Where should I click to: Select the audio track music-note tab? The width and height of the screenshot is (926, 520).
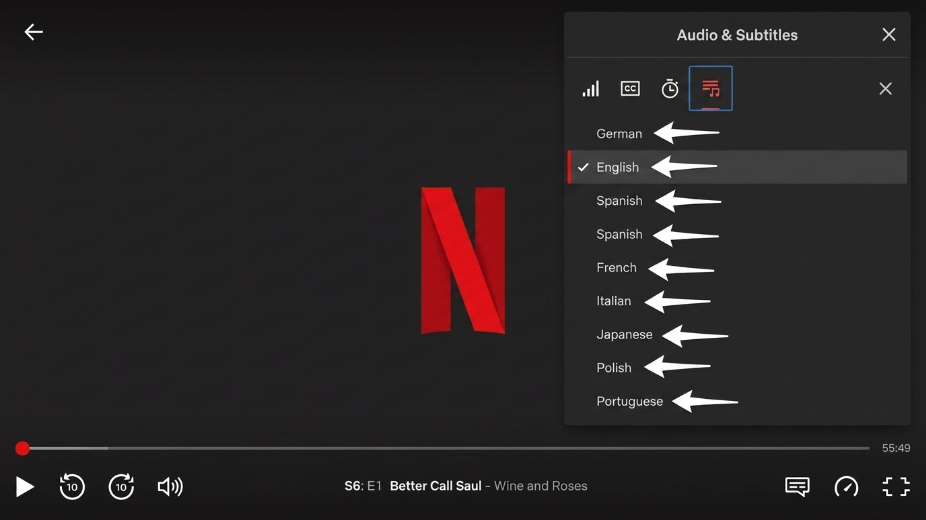click(x=710, y=89)
